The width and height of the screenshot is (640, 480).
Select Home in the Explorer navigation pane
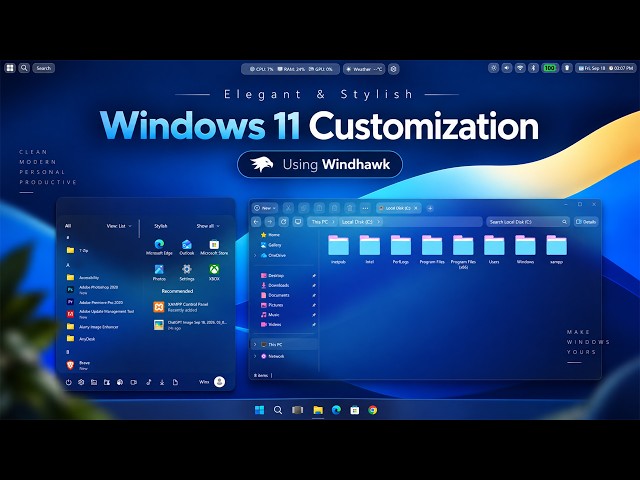pos(270,235)
